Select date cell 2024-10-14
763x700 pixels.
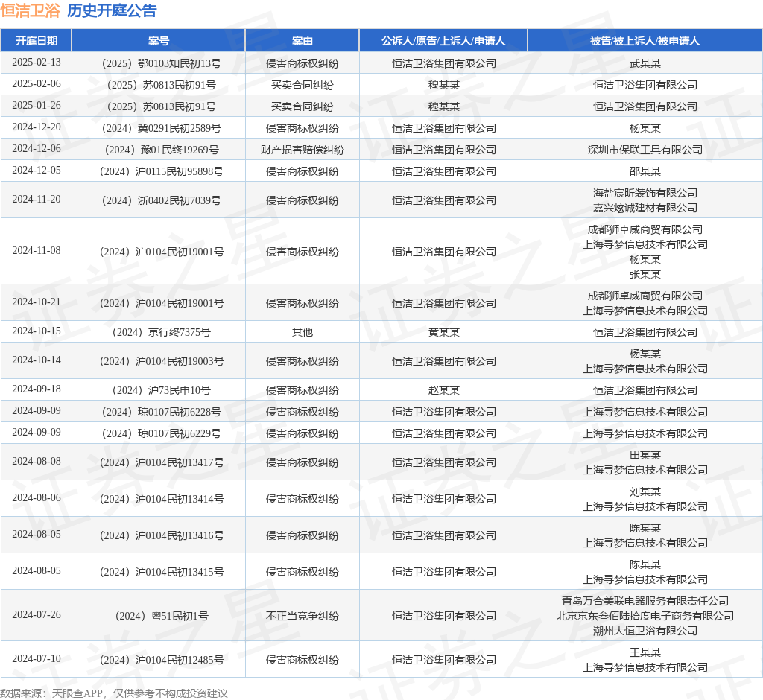tap(37, 360)
